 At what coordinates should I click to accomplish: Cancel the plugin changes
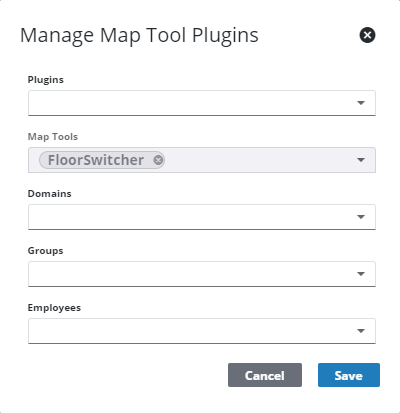[x=265, y=375]
